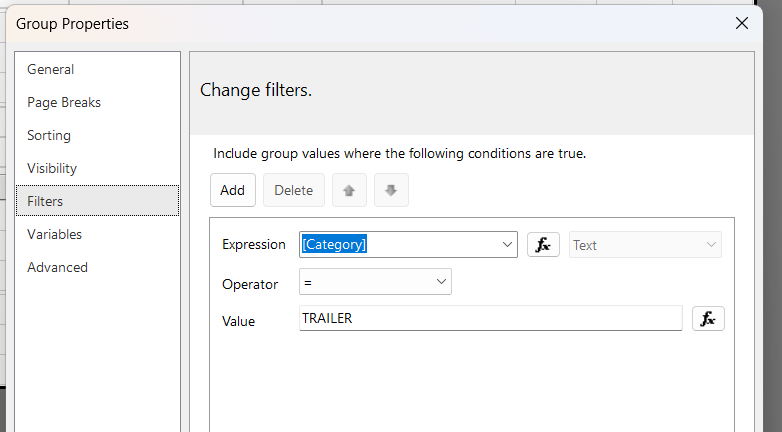Add a new filter

232,190
